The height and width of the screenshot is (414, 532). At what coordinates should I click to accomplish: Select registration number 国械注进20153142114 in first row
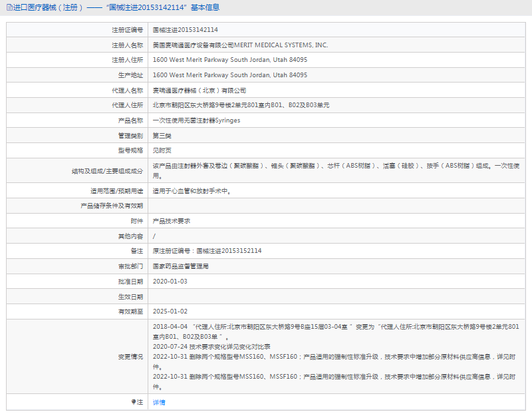[x=186, y=30]
